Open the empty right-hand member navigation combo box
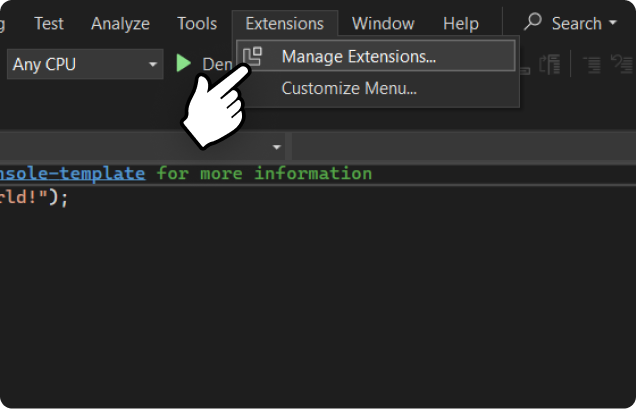Image resolution: width=636 pixels, height=409 pixels. point(460,147)
